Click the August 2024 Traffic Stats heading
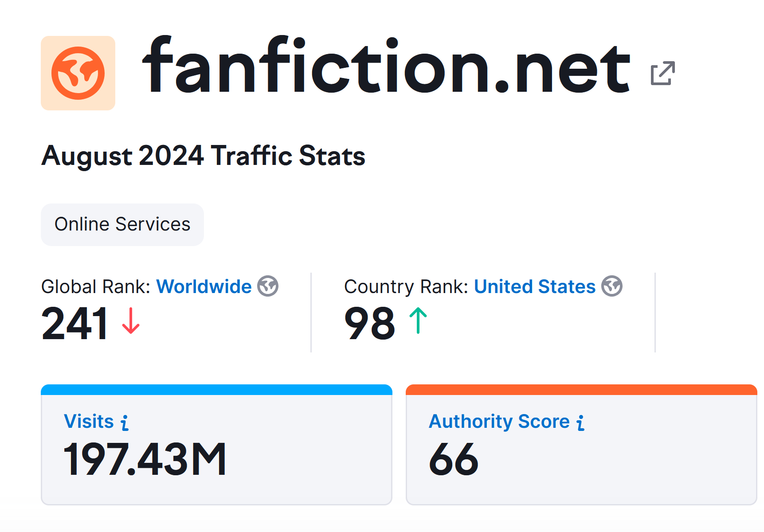The image size is (764, 532). tap(203, 156)
